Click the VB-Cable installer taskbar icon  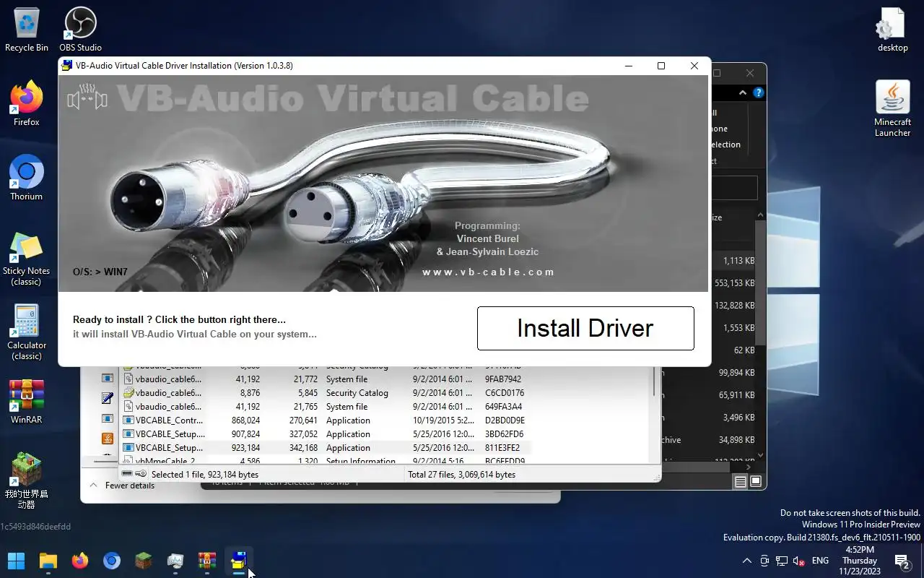(239, 561)
